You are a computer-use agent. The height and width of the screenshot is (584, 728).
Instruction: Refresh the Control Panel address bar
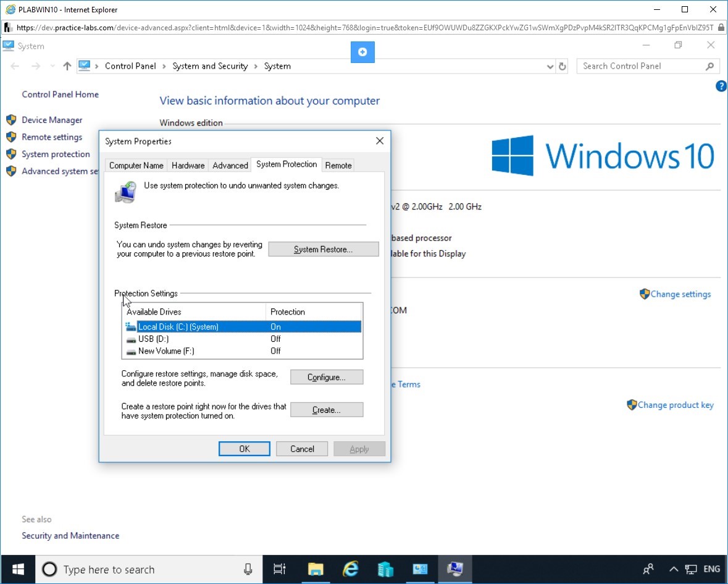pos(563,67)
